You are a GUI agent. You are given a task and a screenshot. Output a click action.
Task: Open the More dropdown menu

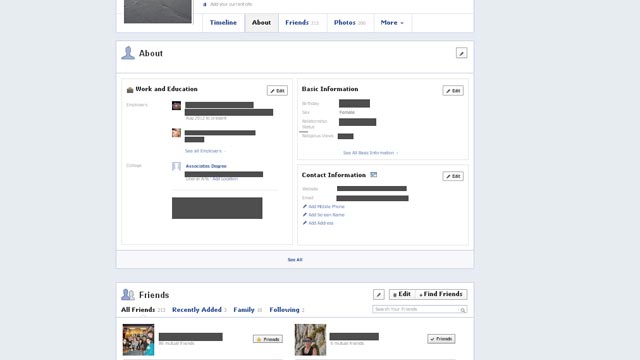(x=392, y=23)
